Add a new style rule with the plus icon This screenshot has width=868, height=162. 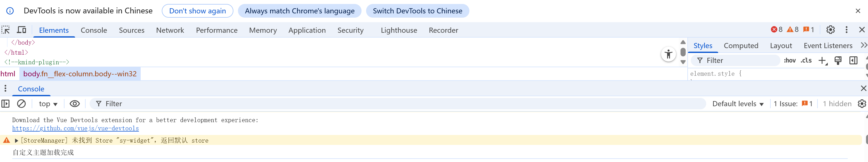point(822,60)
